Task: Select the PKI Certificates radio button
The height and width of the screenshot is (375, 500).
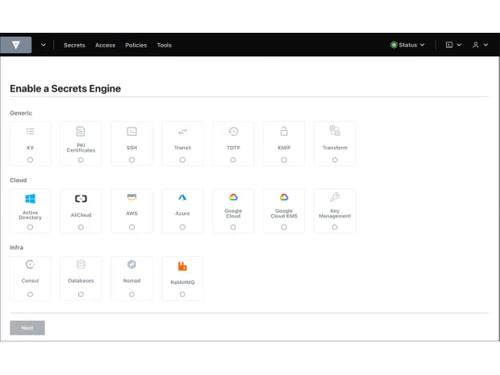Action: click(x=81, y=160)
